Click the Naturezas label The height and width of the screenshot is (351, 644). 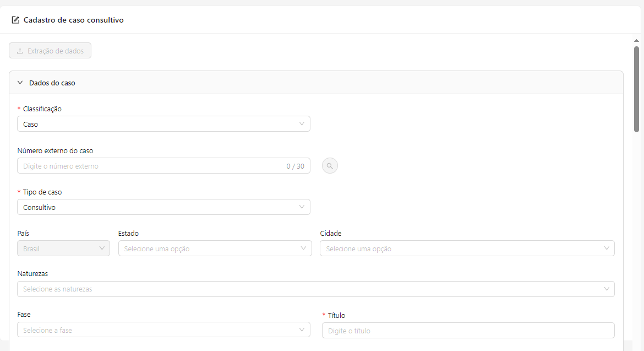[32, 274]
